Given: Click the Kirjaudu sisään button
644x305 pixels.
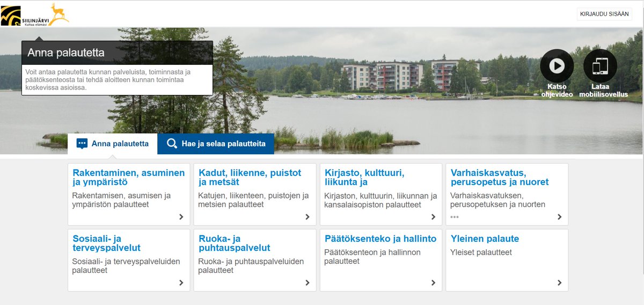Looking at the screenshot, I should (x=604, y=14).
